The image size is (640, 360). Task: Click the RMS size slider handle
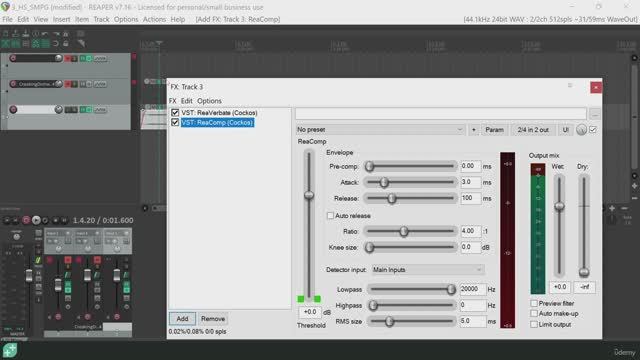[389, 322]
